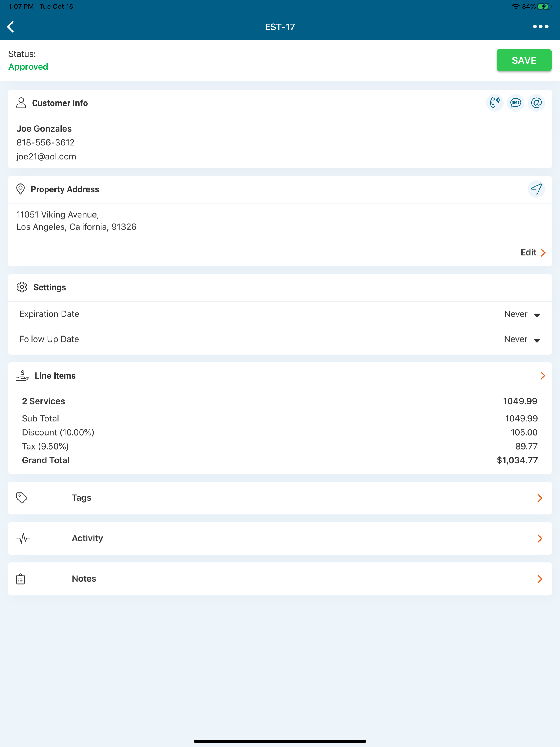Open the Follow Up Date dropdown
The width and height of the screenshot is (560, 747).
pos(523,339)
